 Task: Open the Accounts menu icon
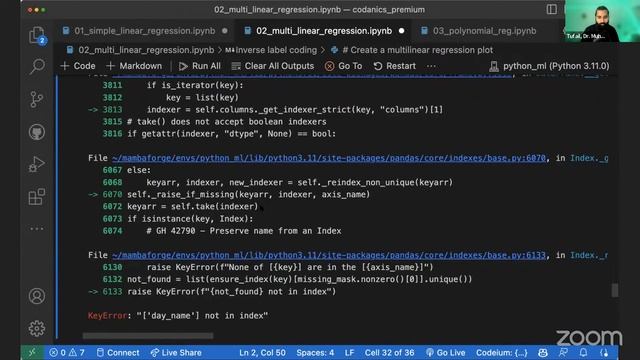tap(37, 296)
